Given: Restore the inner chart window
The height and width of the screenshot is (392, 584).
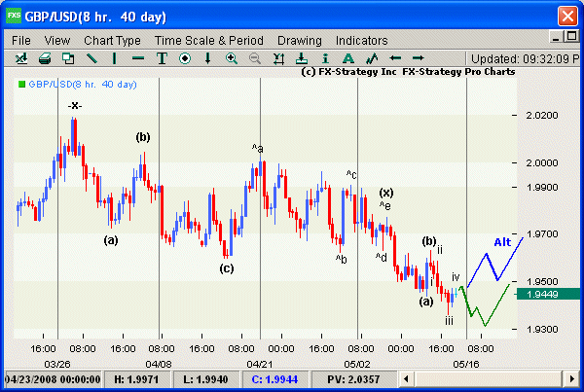Looking at the screenshot, I should coord(571,37).
